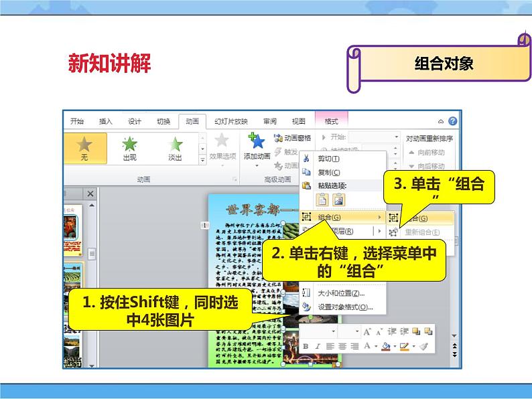Switch to the 设计 ribbon tab
Viewport: 532px width, 399px height.
point(135,121)
